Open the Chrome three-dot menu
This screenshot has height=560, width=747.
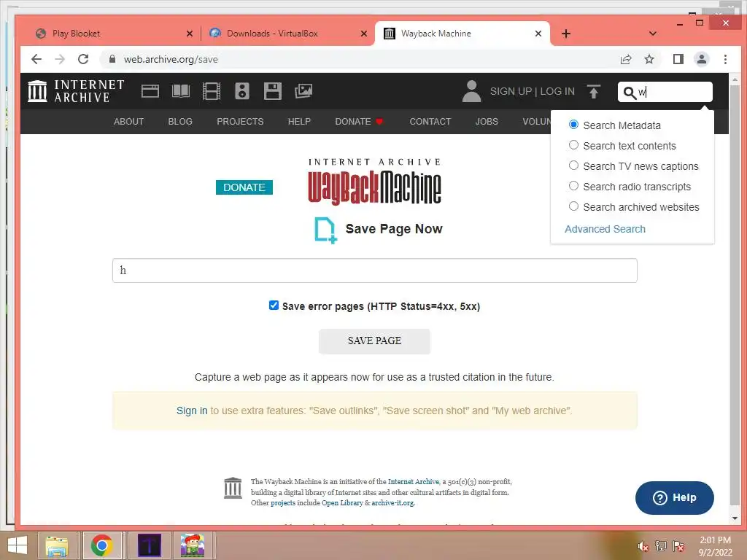(x=725, y=59)
